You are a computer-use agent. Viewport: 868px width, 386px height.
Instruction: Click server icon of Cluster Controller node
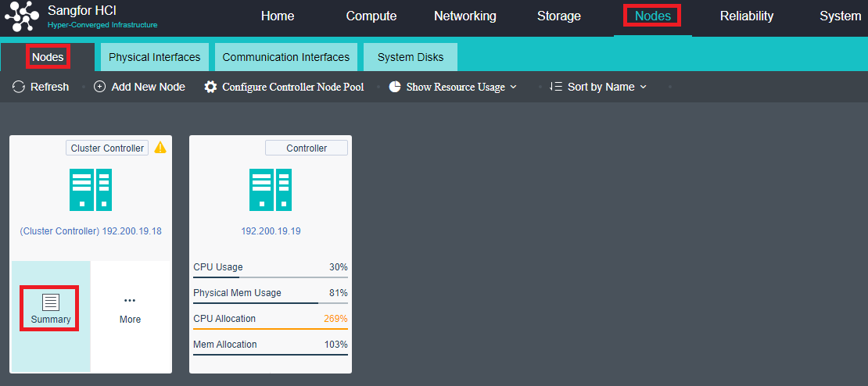tap(91, 190)
